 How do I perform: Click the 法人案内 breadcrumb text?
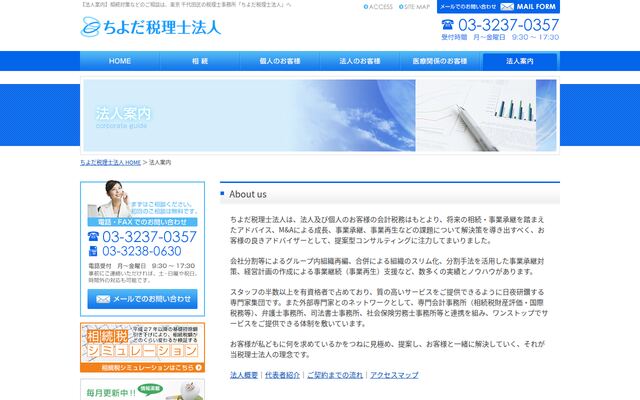(160, 162)
